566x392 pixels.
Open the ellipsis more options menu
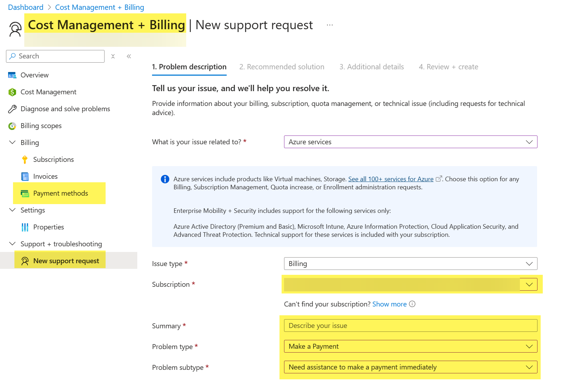click(329, 25)
